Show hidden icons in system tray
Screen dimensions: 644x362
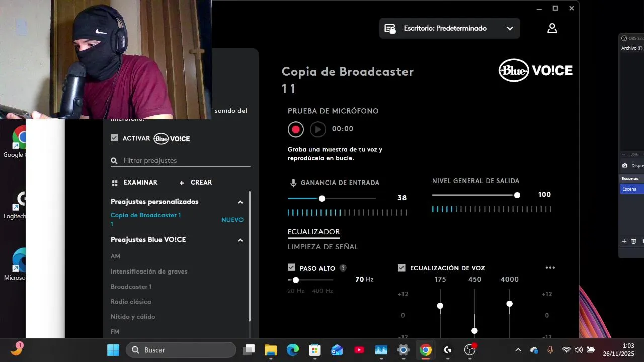(518, 350)
